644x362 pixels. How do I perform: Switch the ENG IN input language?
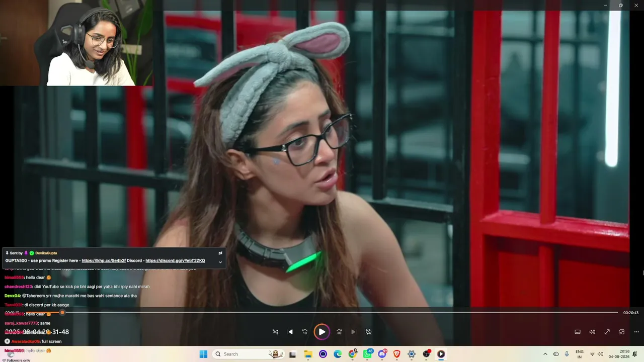coord(580,354)
